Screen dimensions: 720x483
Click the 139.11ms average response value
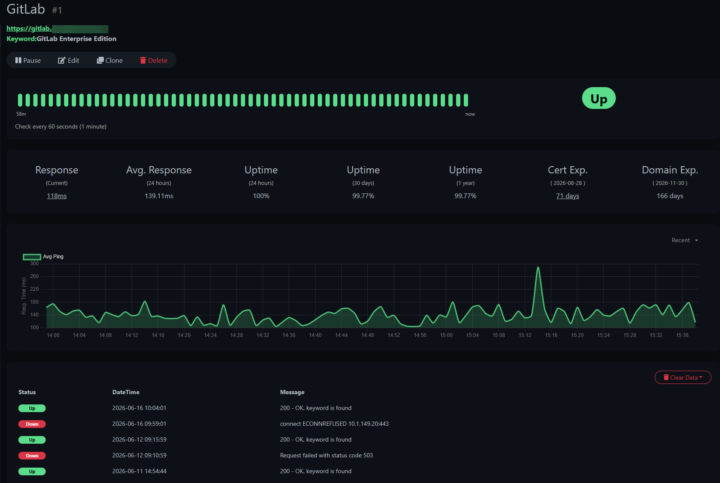pyautogui.click(x=158, y=196)
